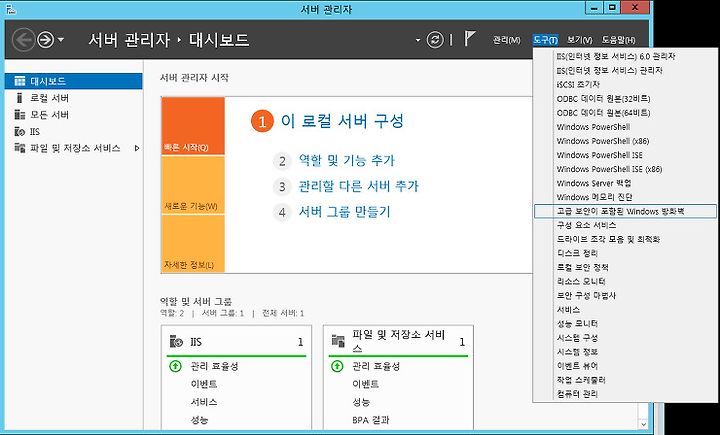Image resolution: width=720 pixels, height=435 pixels.
Task: Choose 리소스 모니터 menu entry
Action: (x=625, y=281)
